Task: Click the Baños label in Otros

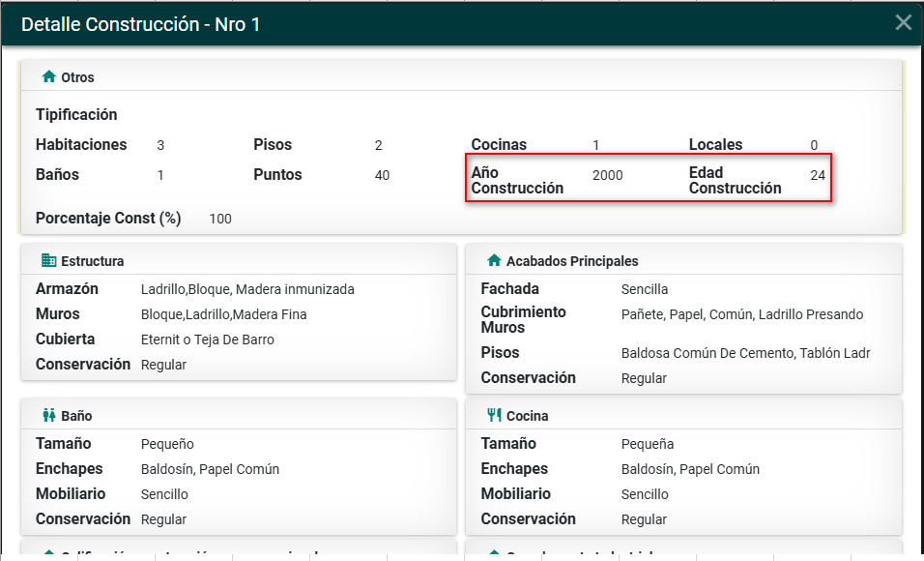Action: point(57,175)
